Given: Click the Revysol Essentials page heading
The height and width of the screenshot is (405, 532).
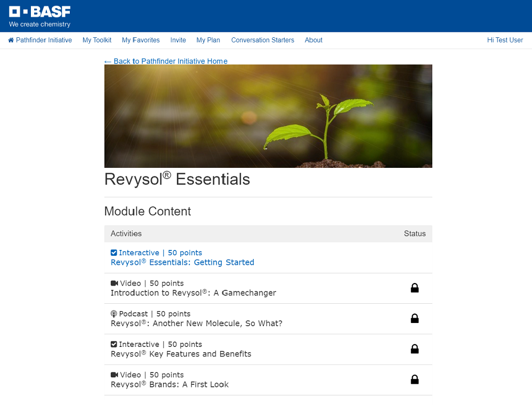Looking at the screenshot, I should coord(177,179).
